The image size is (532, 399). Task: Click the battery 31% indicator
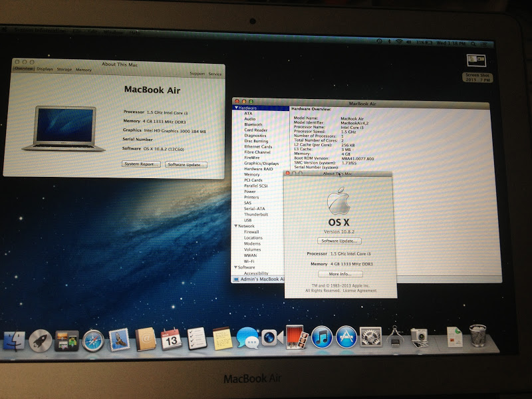[424, 43]
